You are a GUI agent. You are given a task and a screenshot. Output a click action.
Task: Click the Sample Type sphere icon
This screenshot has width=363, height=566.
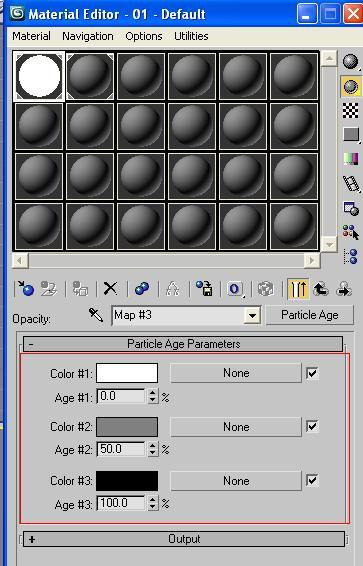(x=351, y=61)
